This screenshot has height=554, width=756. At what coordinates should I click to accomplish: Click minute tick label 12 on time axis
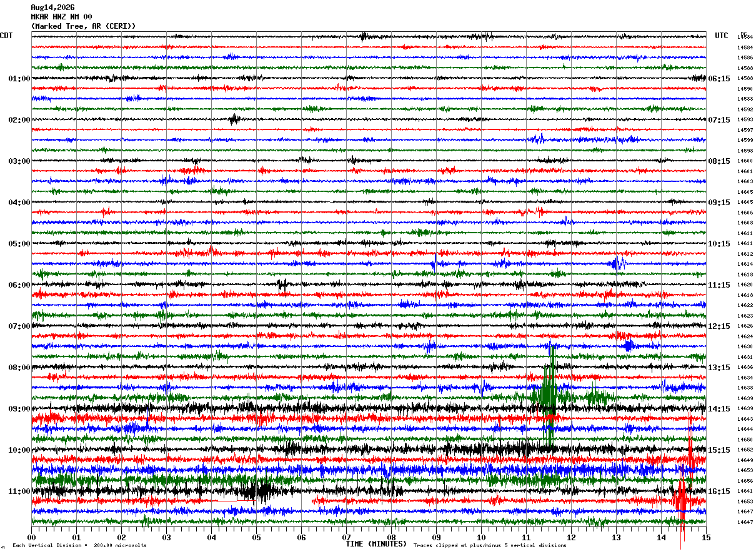click(x=571, y=538)
